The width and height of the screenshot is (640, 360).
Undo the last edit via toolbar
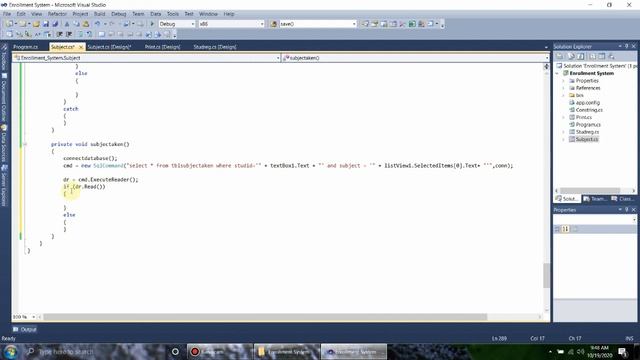tap(97, 24)
